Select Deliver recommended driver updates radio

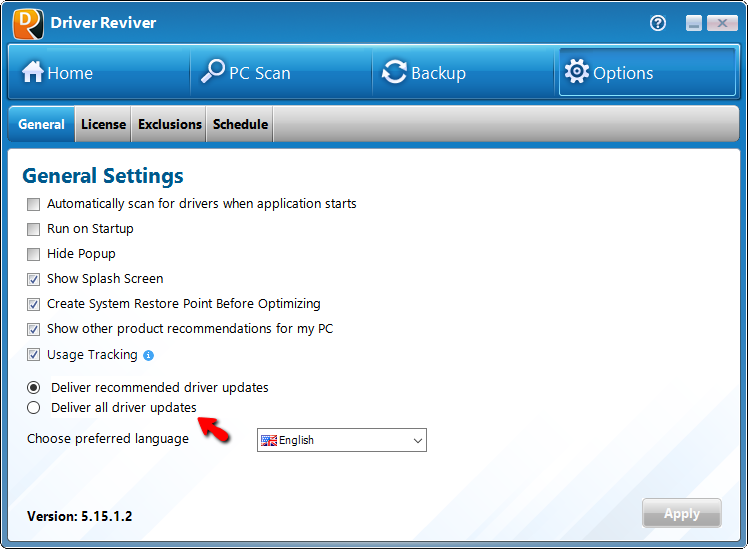(34, 387)
